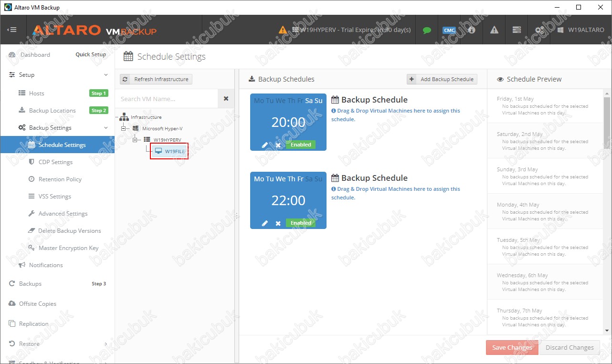Image resolution: width=612 pixels, height=364 pixels.
Task: Open Retention Policy settings
Action: (x=60, y=179)
